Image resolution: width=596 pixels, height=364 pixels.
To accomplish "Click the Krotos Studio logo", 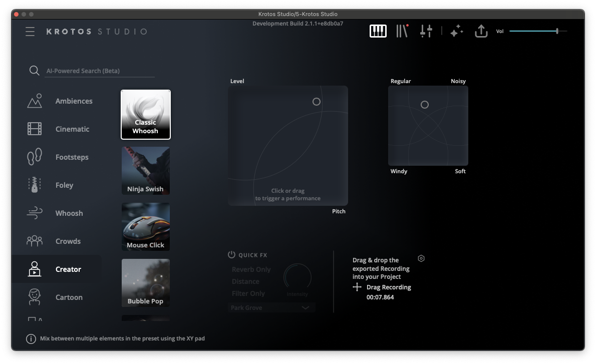I will [97, 32].
